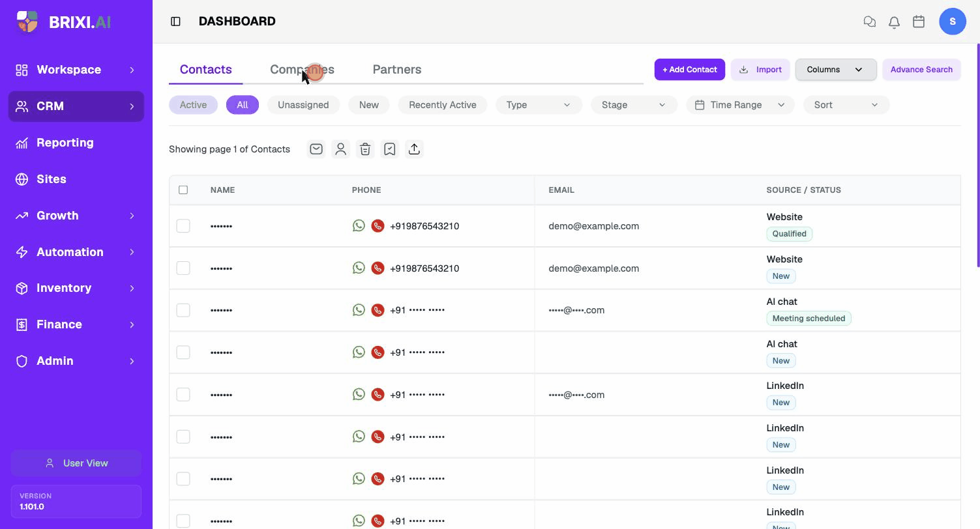Check the AI chat Meeting scheduled row checkbox
Image resolution: width=980 pixels, height=529 pixels.
(x=183, y=310)
